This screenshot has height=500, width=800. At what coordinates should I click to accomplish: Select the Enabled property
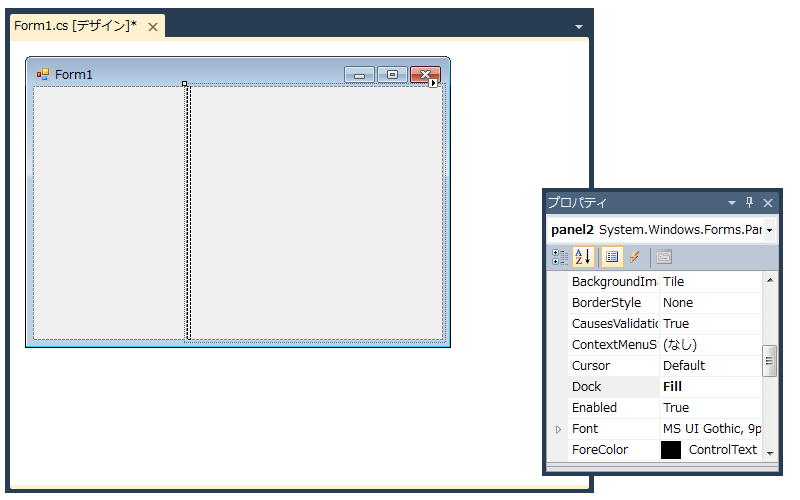[x=594, y=408]
